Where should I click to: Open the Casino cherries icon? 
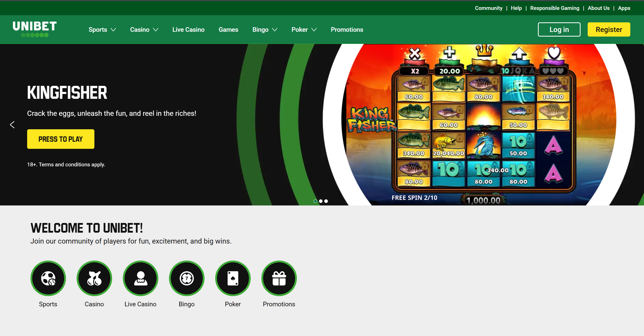coord(94,278)
